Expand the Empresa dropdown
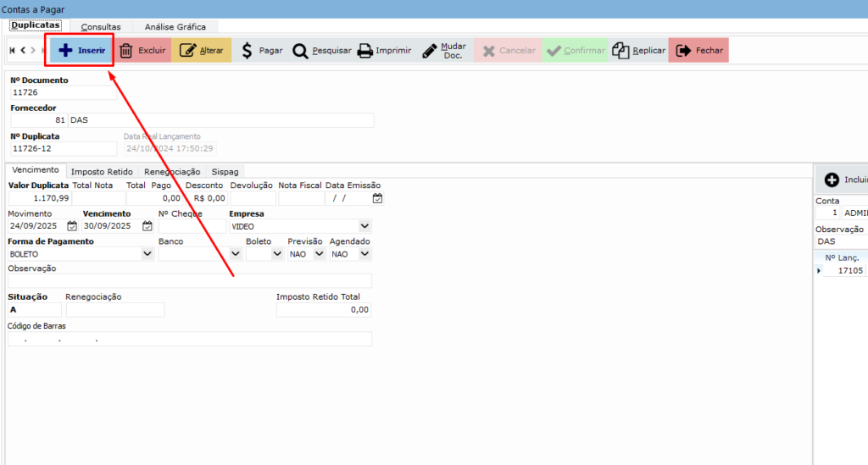This screenshot has height=465, width=868. pos(364,226)
